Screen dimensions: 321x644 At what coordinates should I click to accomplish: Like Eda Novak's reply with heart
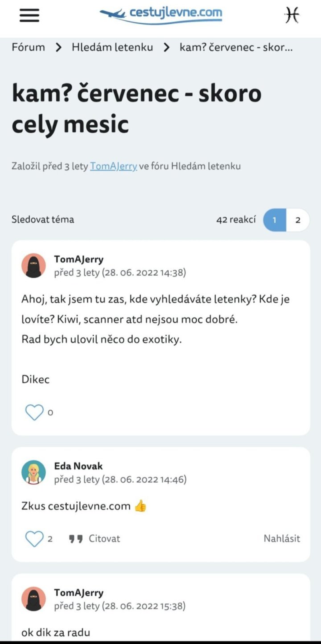[x=34, y=539]
